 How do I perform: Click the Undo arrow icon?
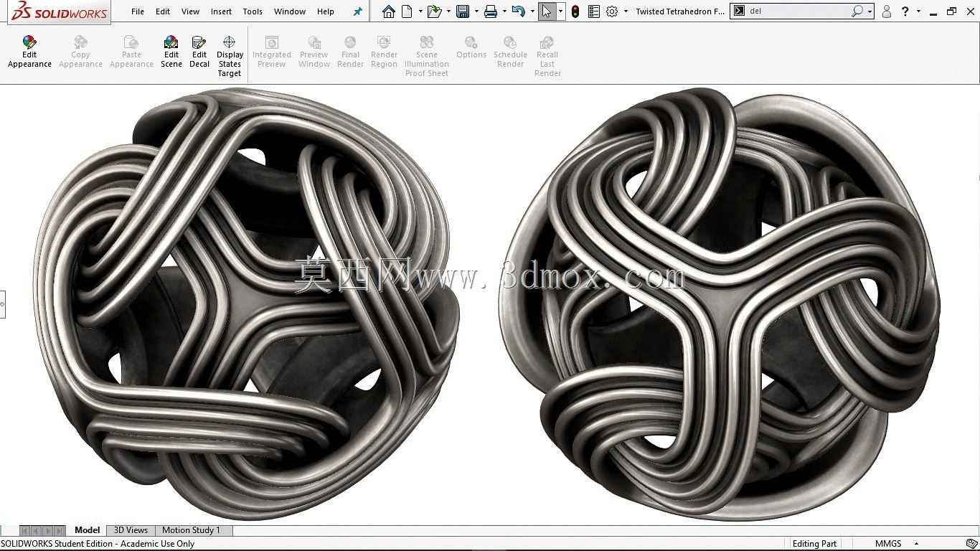pos(518,11)
